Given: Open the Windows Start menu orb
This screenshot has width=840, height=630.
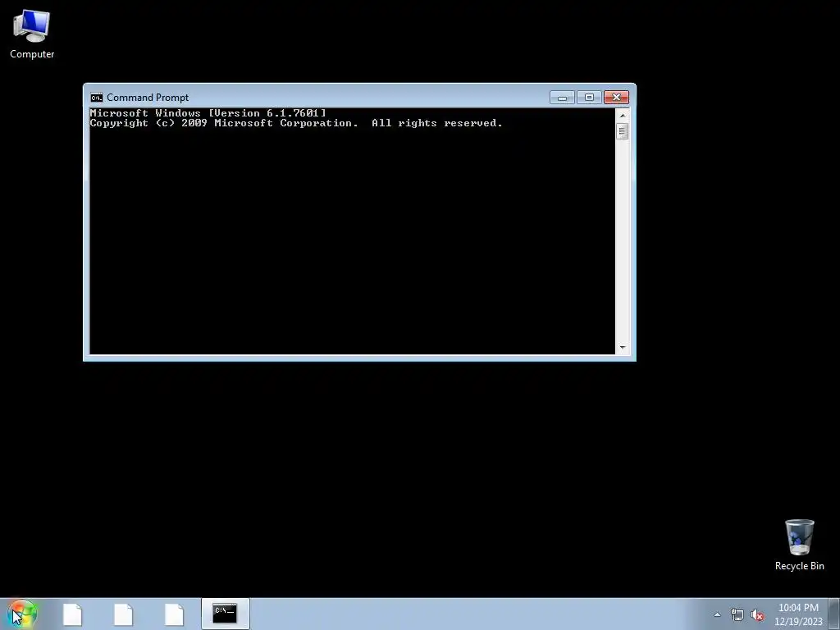Looking at the screenshot, I should click(x=22, y=614).
